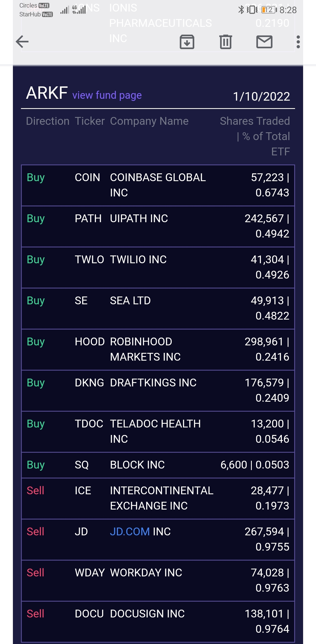The height and width of the screenshot is (644, 316).
Task: Tap the Shares Traded column header
Action: 255,121
